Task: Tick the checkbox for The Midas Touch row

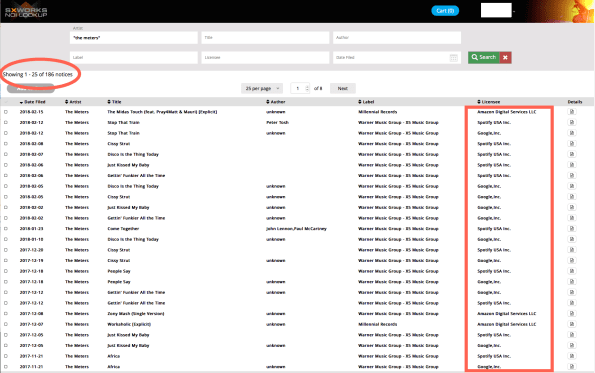Action: [6, 112]
